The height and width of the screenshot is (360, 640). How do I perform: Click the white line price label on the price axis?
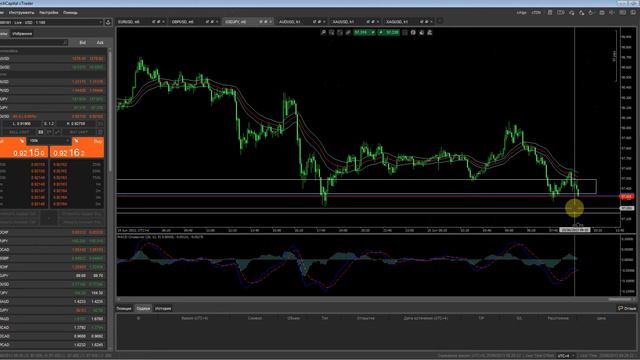pyautogui.click(x=627, y=209)
